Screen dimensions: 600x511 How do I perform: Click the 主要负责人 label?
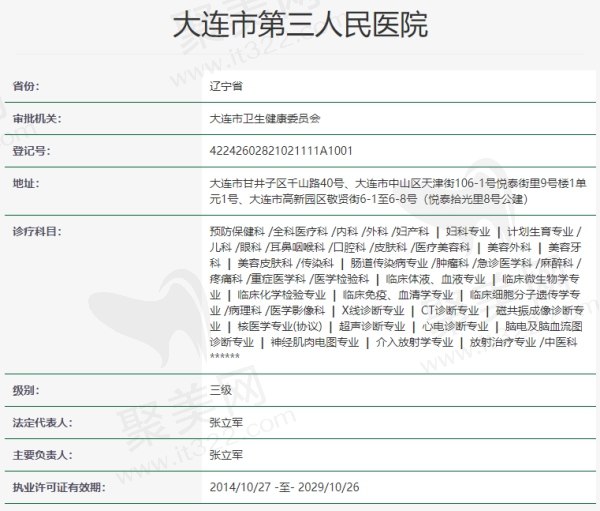coord(42,455)
